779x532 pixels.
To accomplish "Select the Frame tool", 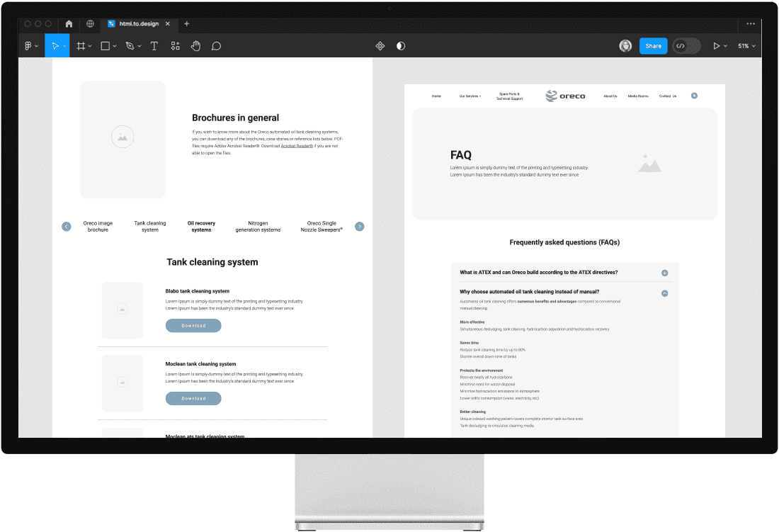I will [81, 46].
